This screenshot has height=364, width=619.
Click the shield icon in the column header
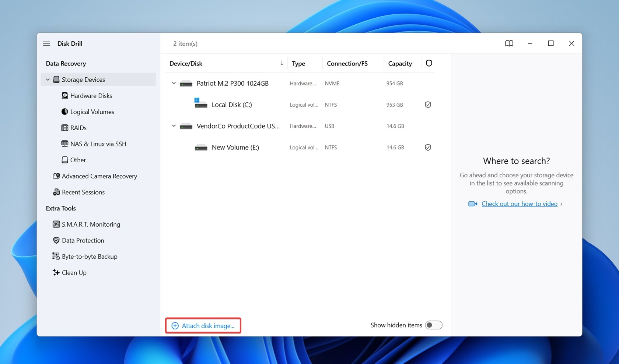[429, 63]
